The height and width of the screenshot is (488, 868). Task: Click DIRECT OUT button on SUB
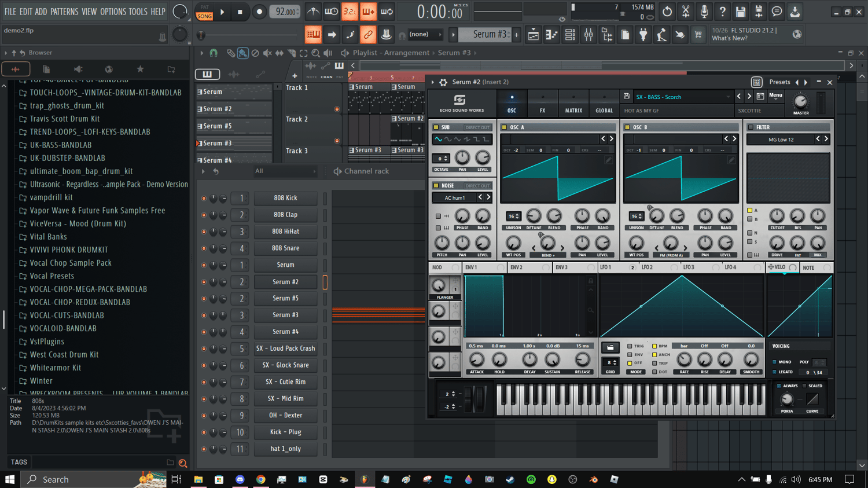tap(477, 127)
